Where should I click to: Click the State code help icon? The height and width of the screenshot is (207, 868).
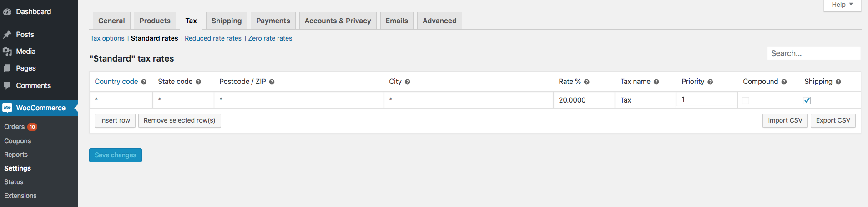click(x=198, y=82)
